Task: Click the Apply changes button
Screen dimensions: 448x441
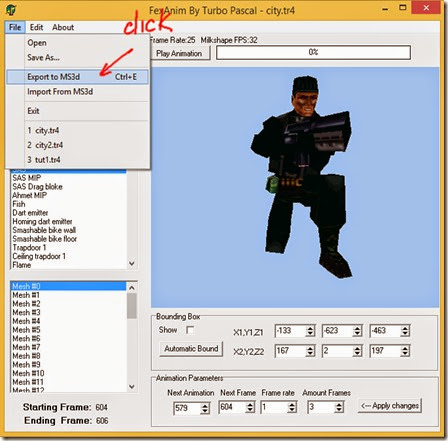Action: 390,406
